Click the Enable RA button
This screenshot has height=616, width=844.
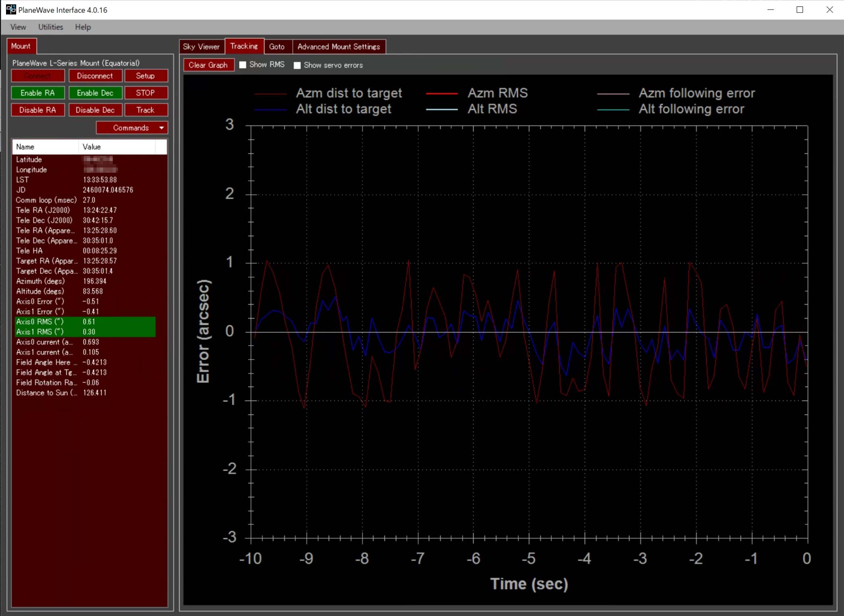coord(37,93)
